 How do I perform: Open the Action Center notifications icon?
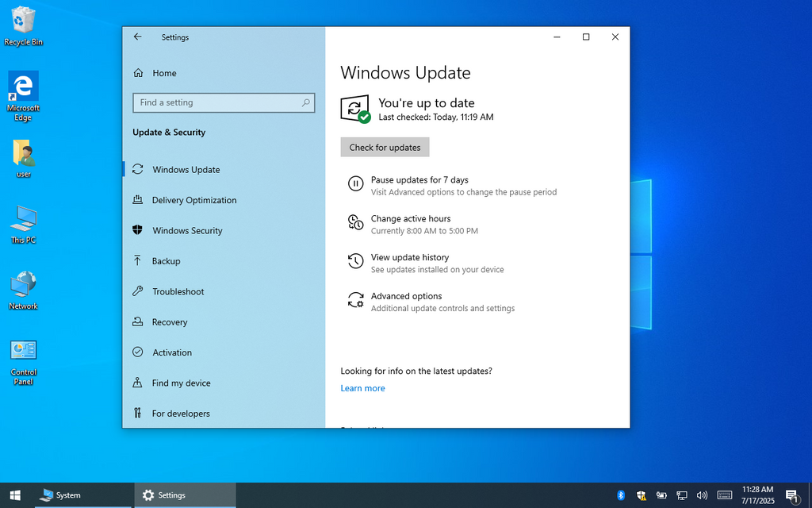coord(791,495)
